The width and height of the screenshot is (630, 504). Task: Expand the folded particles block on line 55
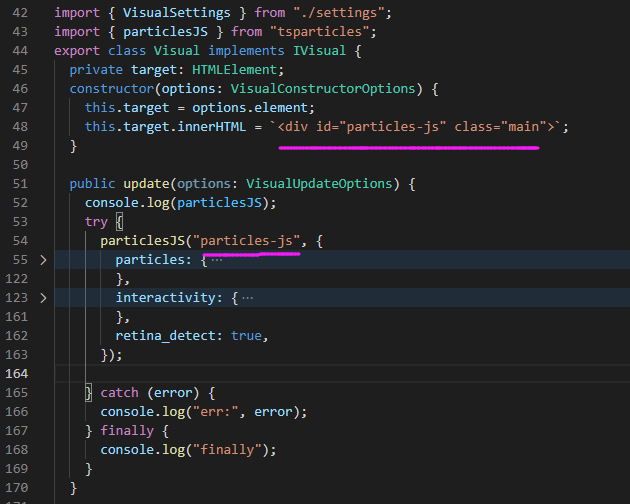point(43,260)
